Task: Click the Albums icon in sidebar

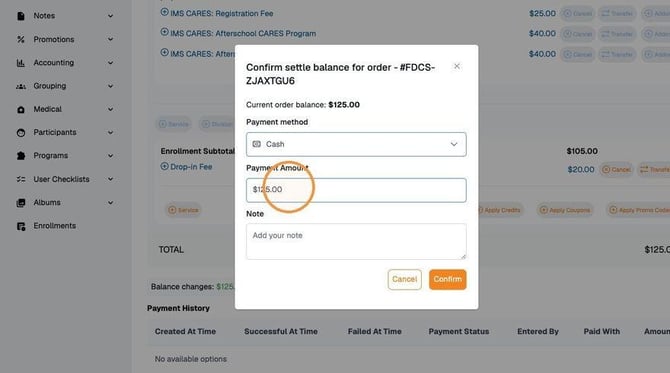Action: (x=21, y=203)
